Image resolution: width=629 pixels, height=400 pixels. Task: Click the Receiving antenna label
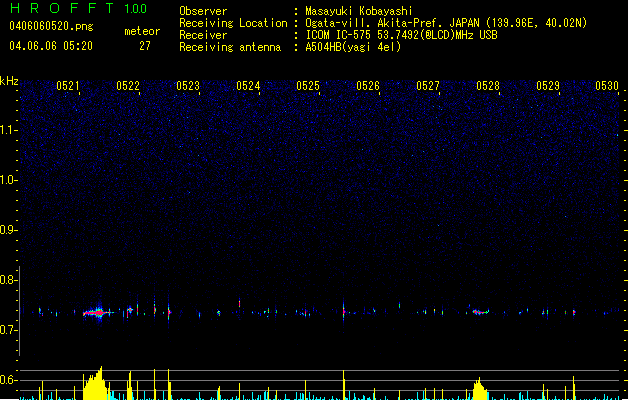(230, 47)
